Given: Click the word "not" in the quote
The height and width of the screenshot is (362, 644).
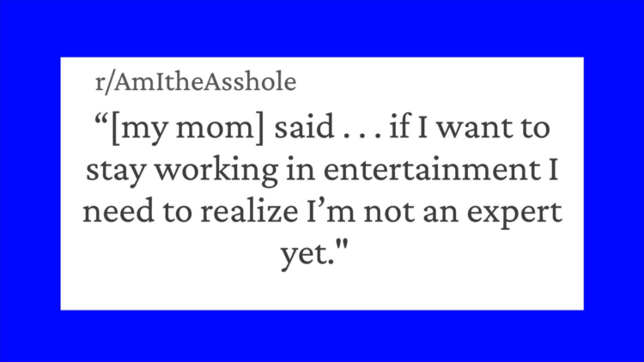Looking at the screenshot, I should coord(389,212).
